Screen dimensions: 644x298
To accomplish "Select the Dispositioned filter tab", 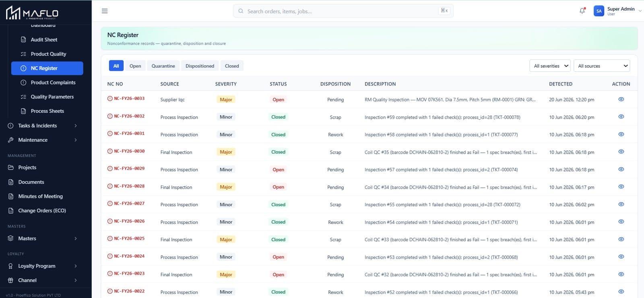I will tap(200, 66).
